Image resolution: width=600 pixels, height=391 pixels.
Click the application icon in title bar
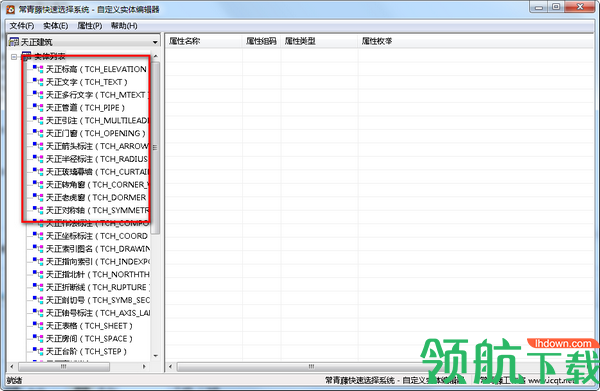point(11,9)
